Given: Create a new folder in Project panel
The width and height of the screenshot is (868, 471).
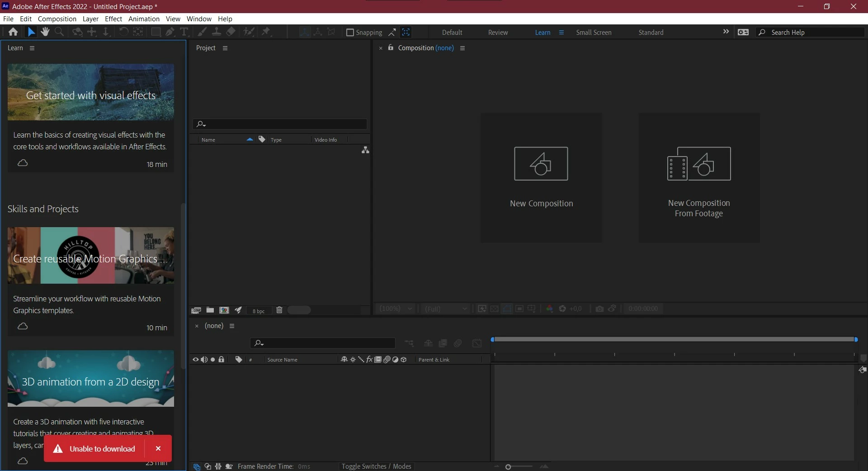Looking at the screenshot, I should coord(210,310).
